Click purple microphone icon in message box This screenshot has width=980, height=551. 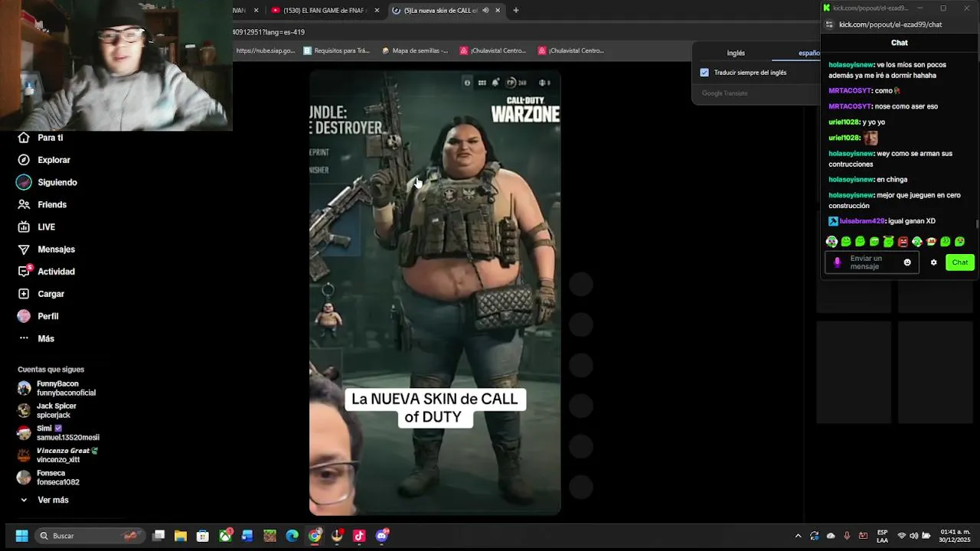837,262
